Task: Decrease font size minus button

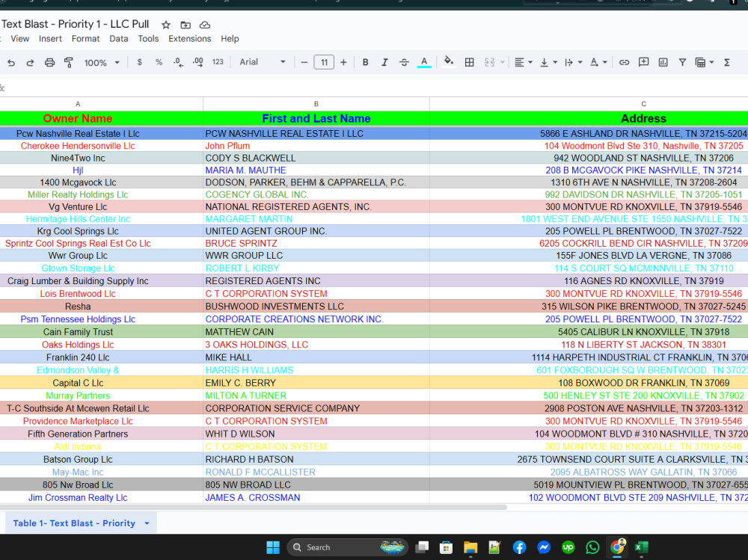Action: pyautogui.click(x=304, y=63)
